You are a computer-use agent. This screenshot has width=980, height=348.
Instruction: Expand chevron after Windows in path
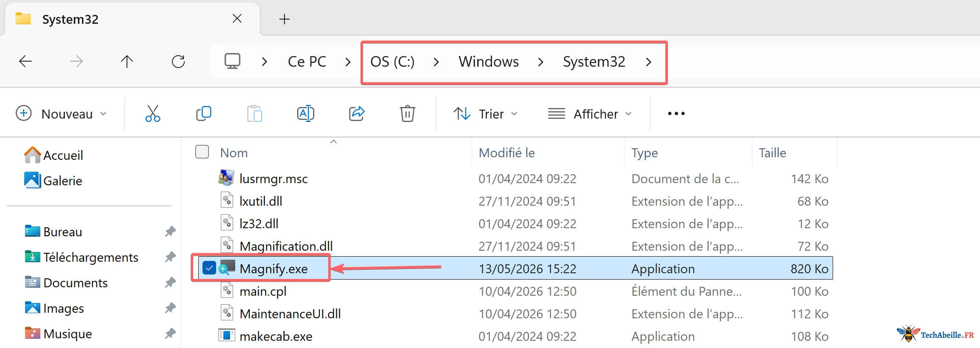point(541,62)
